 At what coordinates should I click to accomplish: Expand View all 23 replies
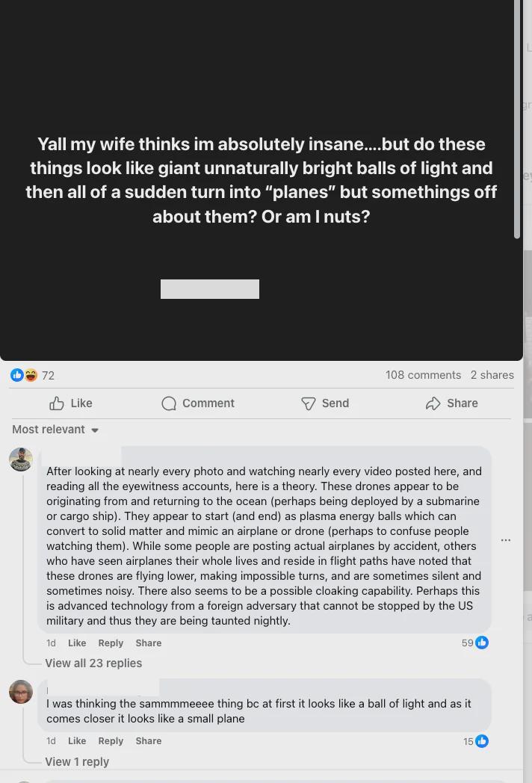(93, 663)
